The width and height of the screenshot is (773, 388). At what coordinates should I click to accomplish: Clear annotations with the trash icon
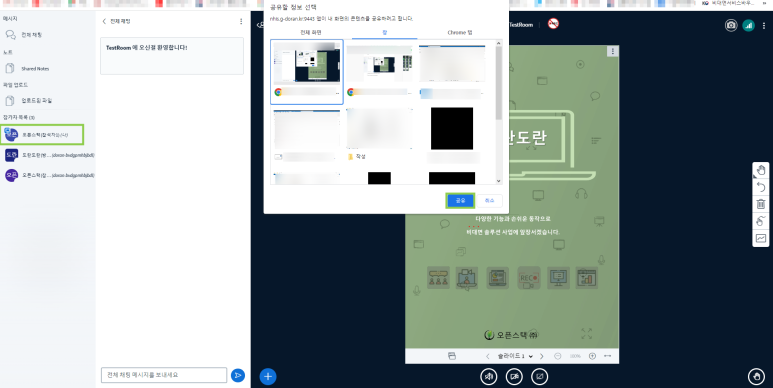pyautogui.click(x=761, y=204)
